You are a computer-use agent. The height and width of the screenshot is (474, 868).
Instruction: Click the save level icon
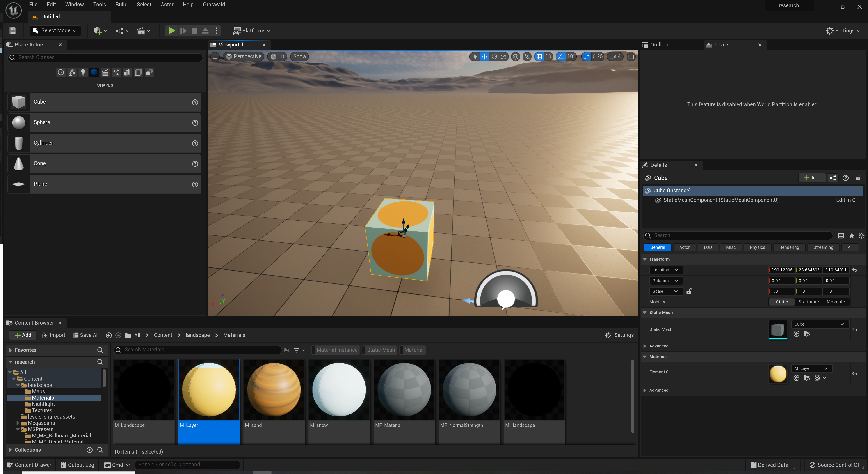(x=13, y=31)
